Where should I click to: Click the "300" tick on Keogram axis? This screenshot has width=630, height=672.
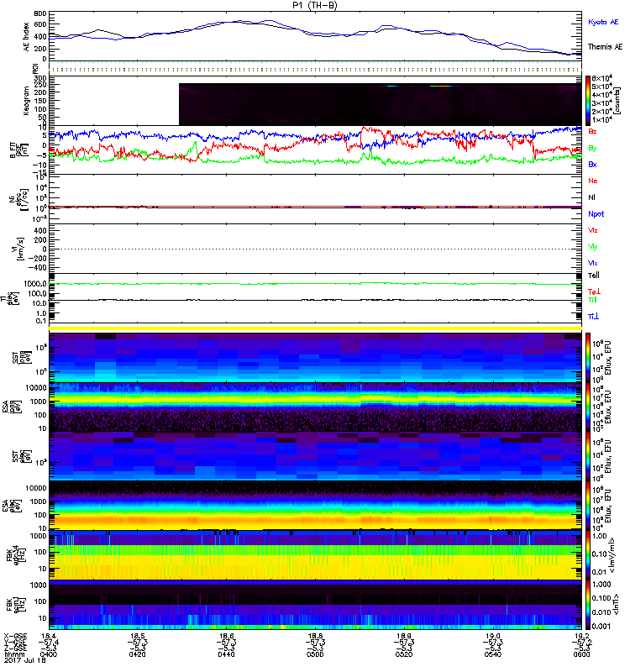[40, 78]
